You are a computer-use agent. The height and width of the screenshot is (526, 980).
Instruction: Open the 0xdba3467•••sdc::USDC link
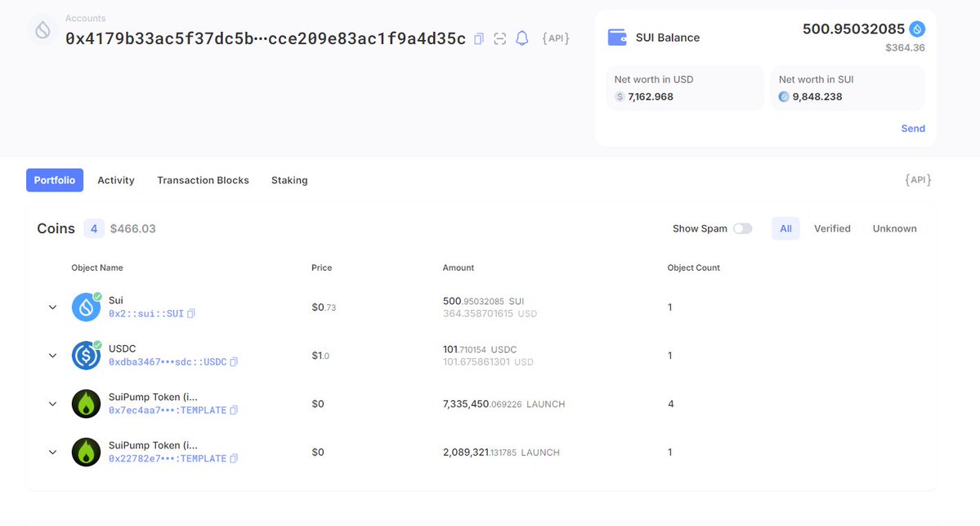pyautogui.click(x=168, y=362)
